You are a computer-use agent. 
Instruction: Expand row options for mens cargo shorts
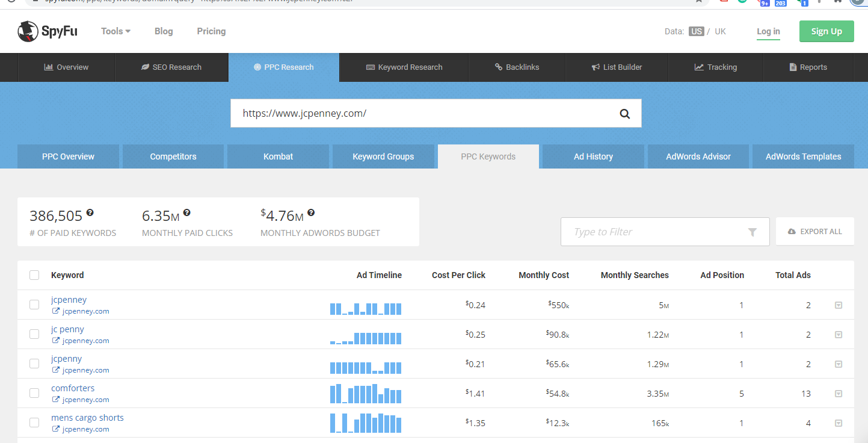click(x=839, y=423)
